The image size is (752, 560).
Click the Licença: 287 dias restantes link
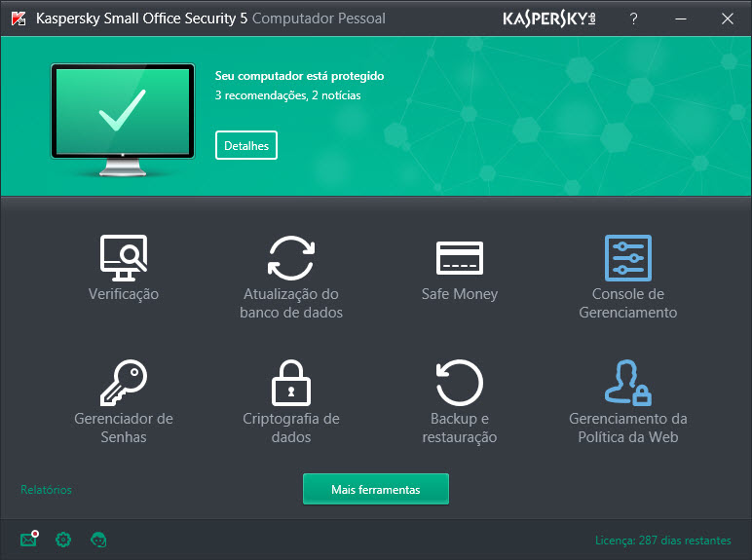[x=662, y=541]
